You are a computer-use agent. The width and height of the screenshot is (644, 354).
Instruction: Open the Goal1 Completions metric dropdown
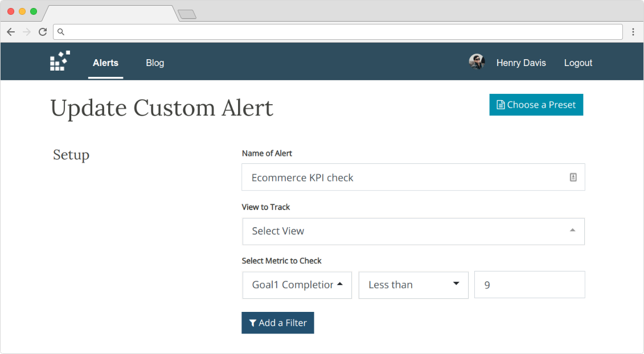(x=297, y=285)
